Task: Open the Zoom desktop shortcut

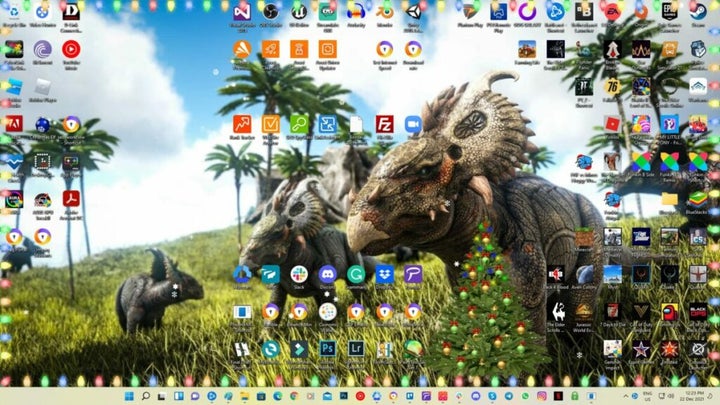Action: 413,124
